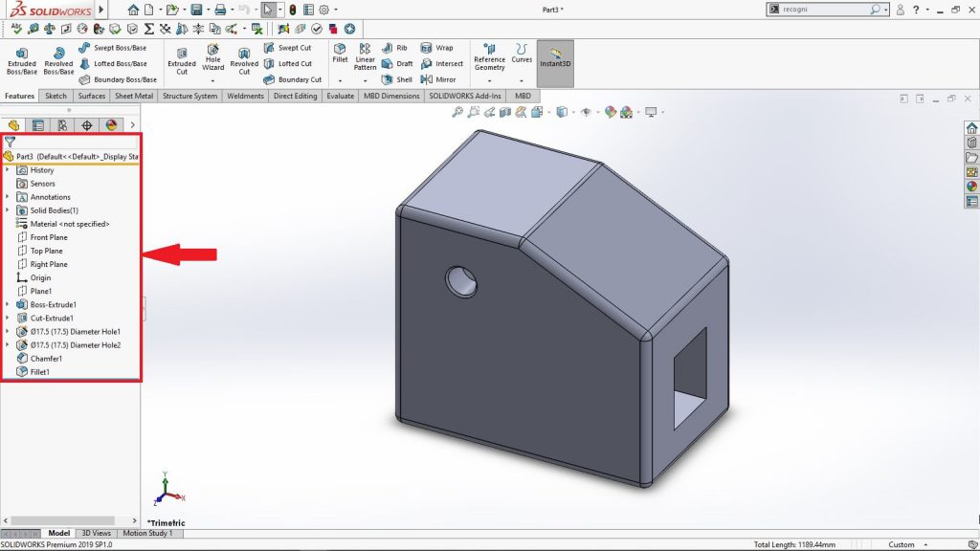980x551 pixels.
Task: Click the Boundary Boss/Base tool
Action: point(118,79)
